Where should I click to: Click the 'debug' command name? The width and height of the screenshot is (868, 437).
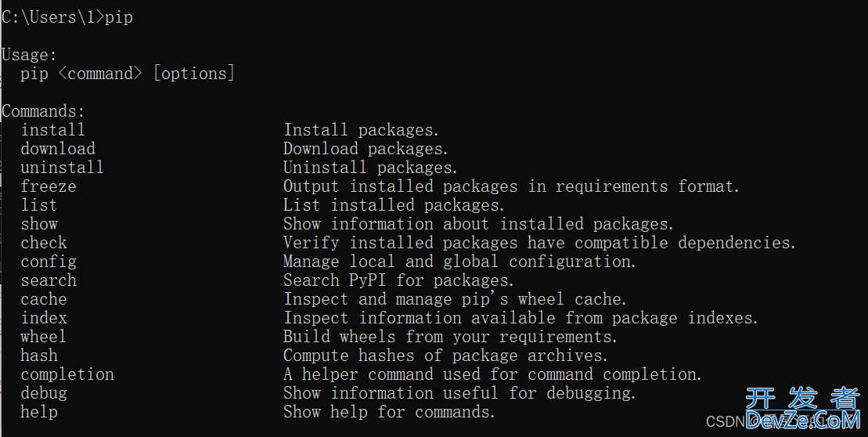pyautogui.click(x=44, y=394)
